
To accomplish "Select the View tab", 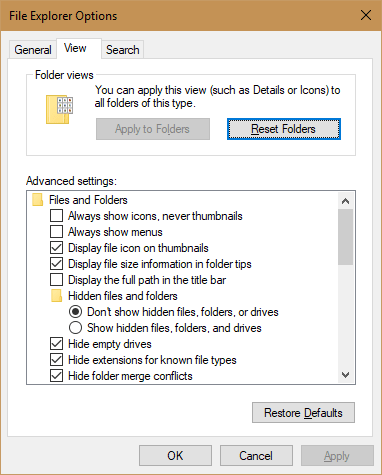I will click(x=79, y=49).
